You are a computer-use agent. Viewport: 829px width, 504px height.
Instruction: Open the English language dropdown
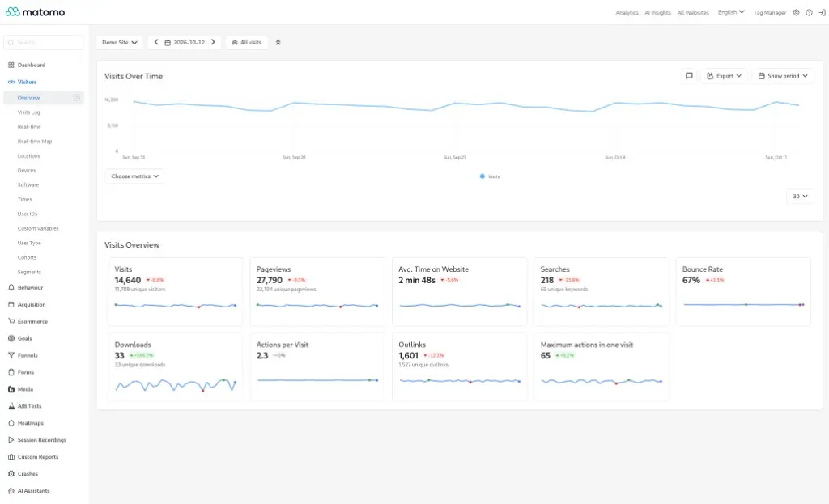tap(731, 12)
